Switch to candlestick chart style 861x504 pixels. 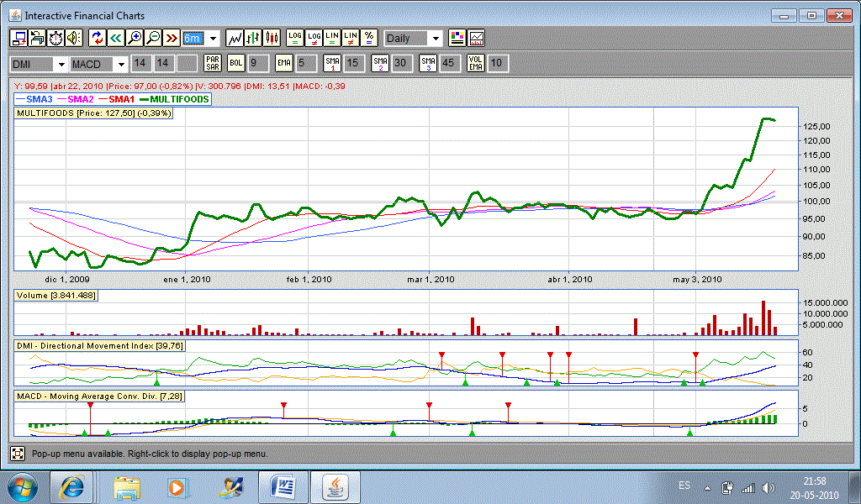tap(272, 38)
